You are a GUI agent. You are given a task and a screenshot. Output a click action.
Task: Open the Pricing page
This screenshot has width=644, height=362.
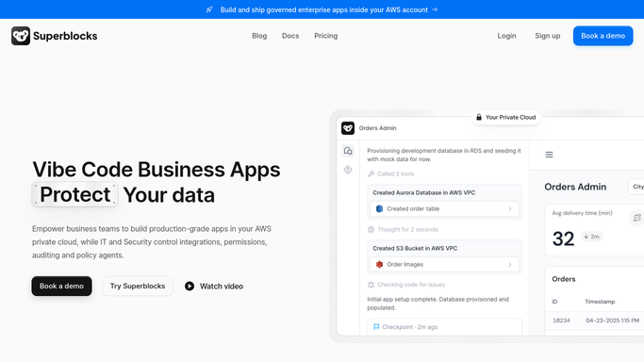[325, 36]
